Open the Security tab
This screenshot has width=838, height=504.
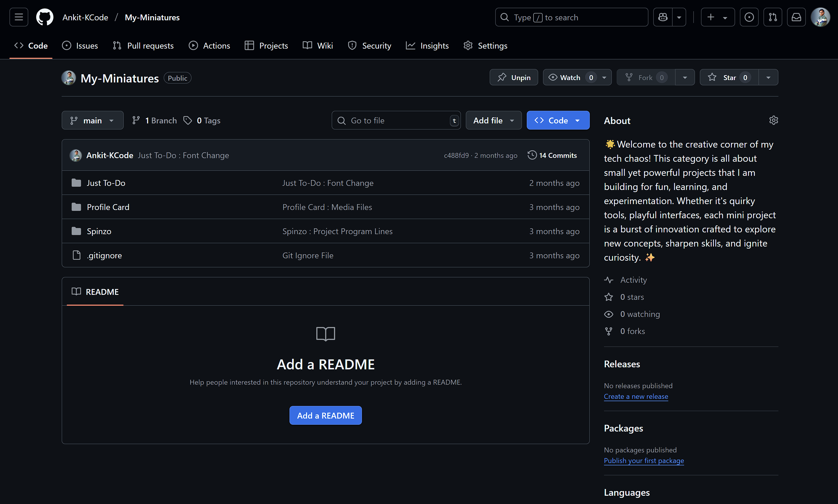click(x=369, y=45)
